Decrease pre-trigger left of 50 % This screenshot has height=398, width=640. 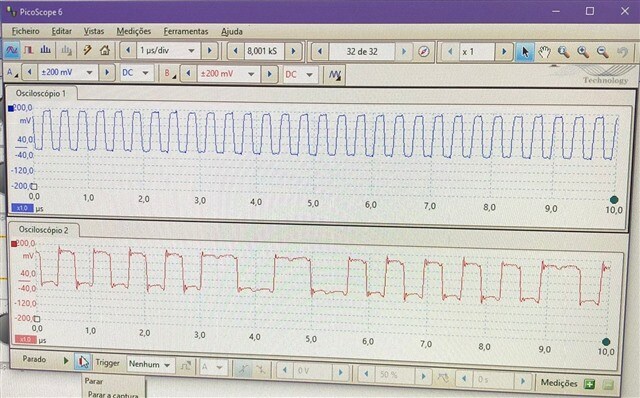(366, 374)
